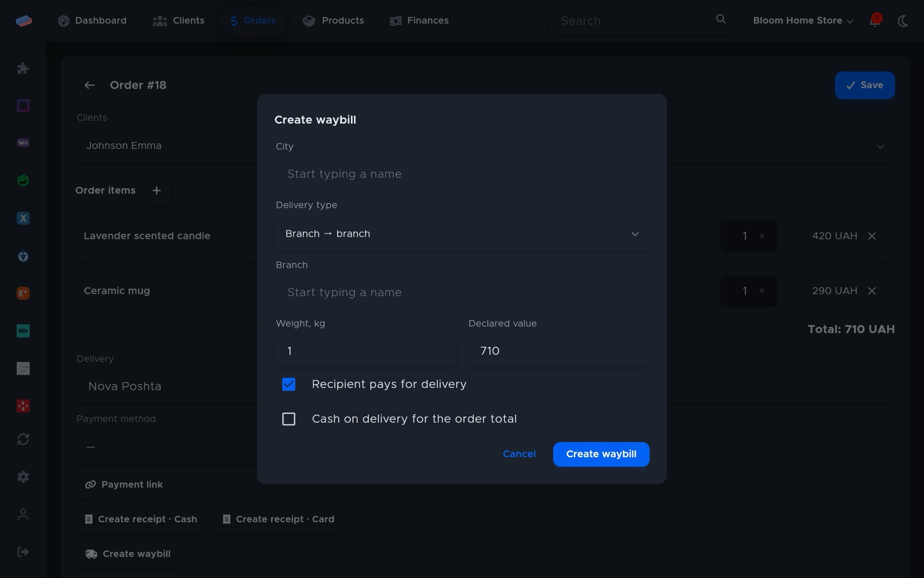Image resolution: width=924 pixels, height=578 pixels.
Task: Go back with the Order #18 arrow
Action: (x=90, y=86)
